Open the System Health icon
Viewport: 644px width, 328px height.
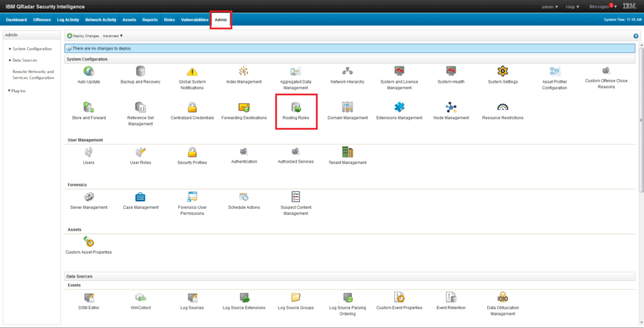451,71
